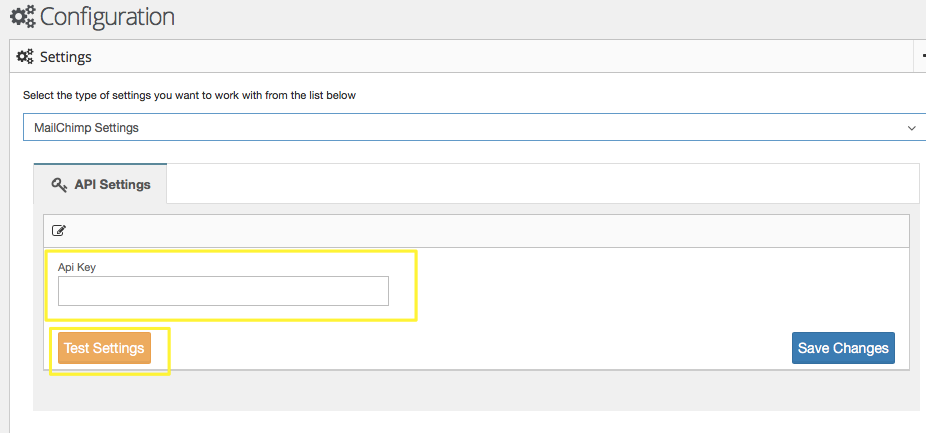Click blank space between Test Settings and Save Changes
Image resolution: width=926 pixels, height=433 pixels.
point(470,348)
